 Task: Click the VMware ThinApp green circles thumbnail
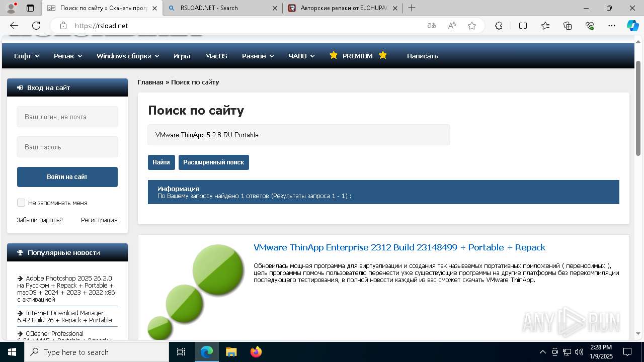pyautogui.click(x=196, y=292)
